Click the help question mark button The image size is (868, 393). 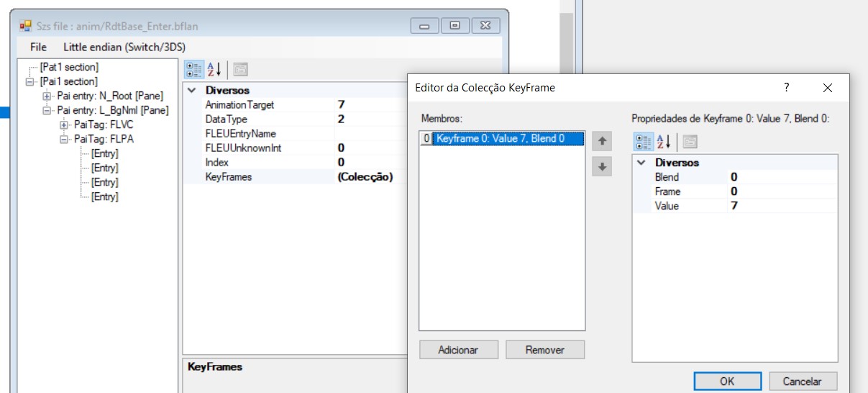pos(786,88)
